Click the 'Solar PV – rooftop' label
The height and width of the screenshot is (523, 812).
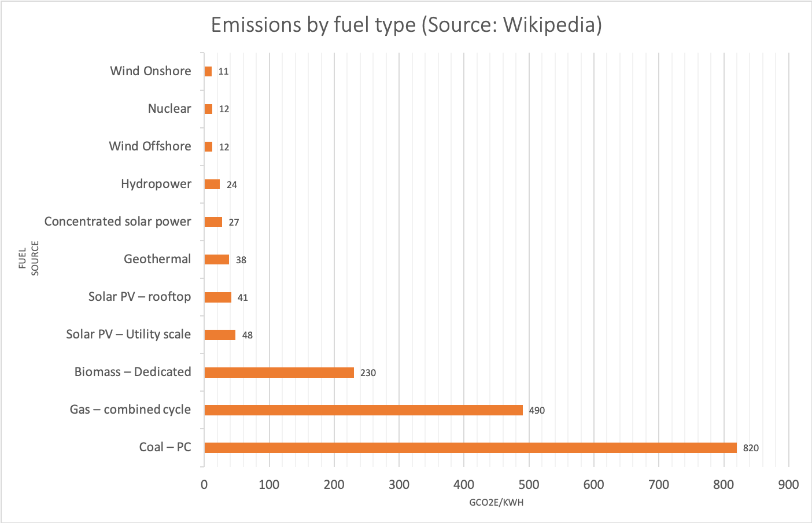coord(139,297)
